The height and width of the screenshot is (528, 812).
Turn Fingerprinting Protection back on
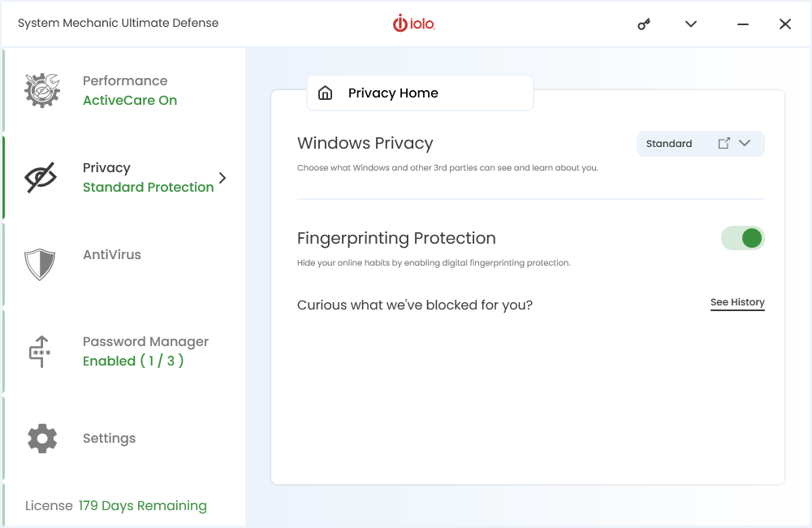(742, 238)
